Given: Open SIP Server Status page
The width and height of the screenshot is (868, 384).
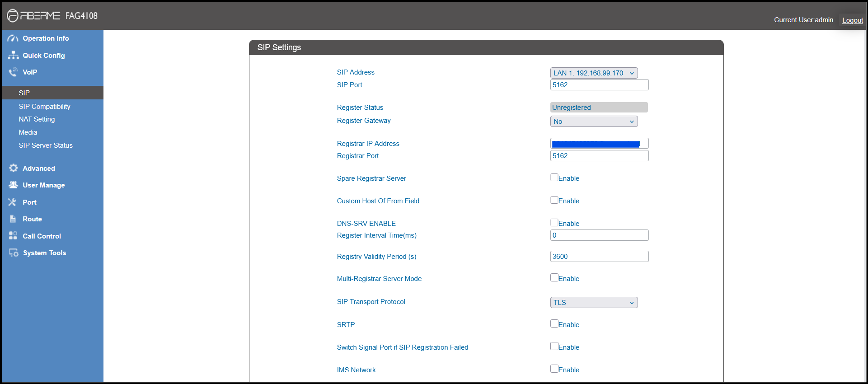Looking at the screenshot, I should [x=46, y=145].
